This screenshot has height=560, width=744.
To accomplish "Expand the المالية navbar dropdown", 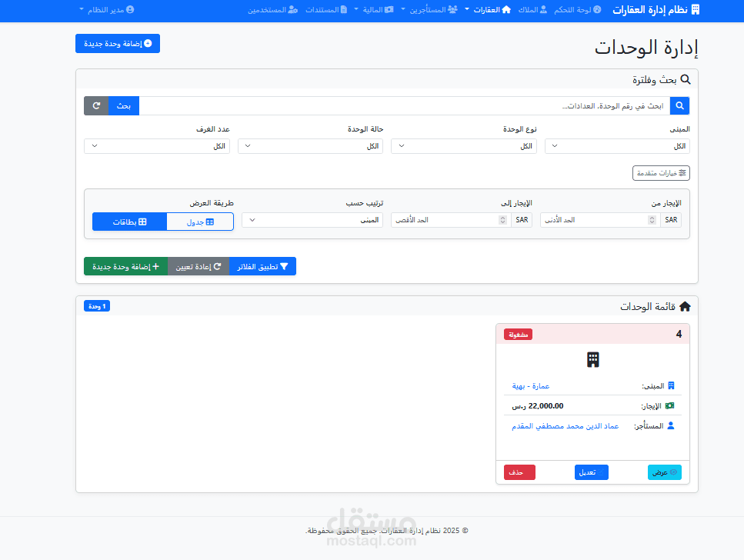I will pos(374,9).
